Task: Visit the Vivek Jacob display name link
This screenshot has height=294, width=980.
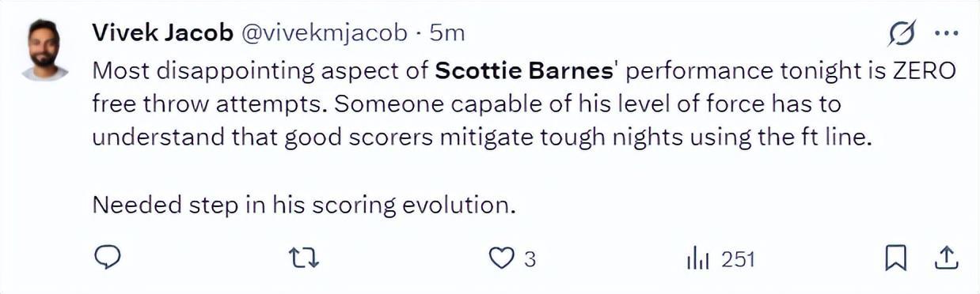Action: point(162,33)
